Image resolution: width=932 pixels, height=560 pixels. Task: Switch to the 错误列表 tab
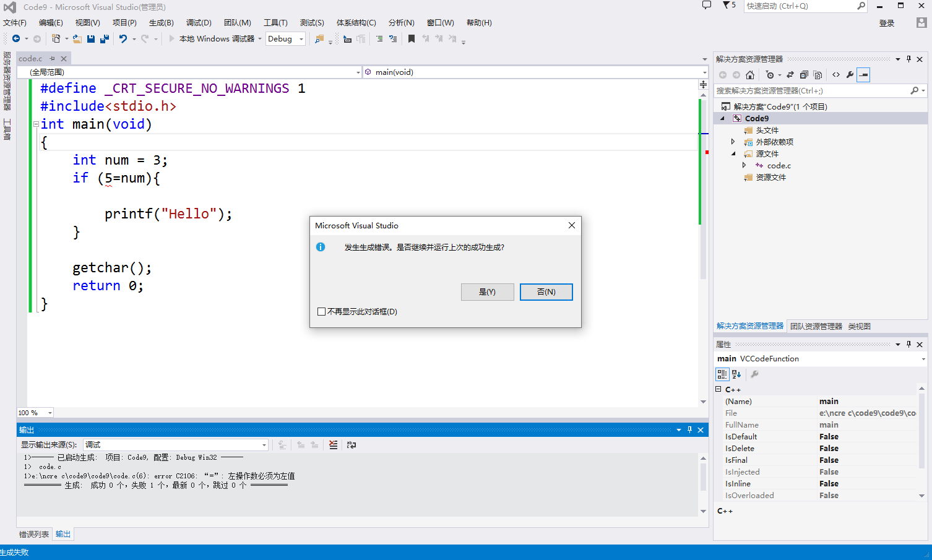click(34, 535)
